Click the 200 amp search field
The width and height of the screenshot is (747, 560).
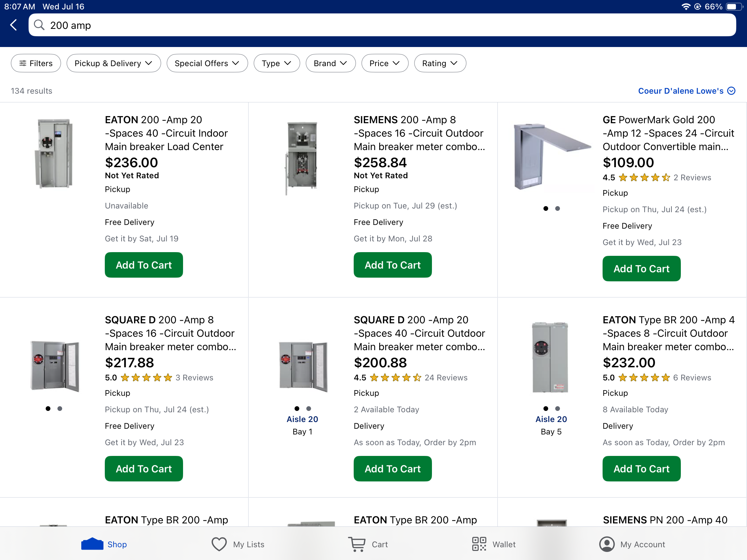tap(382, 25)
